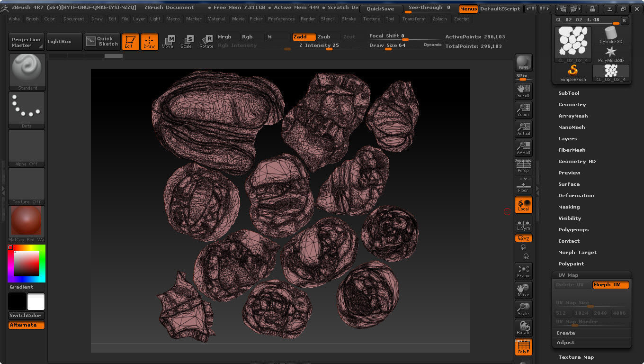This screenshot has width=644, height=364.
Task: Open the Document menu
Action: (74, 19)
